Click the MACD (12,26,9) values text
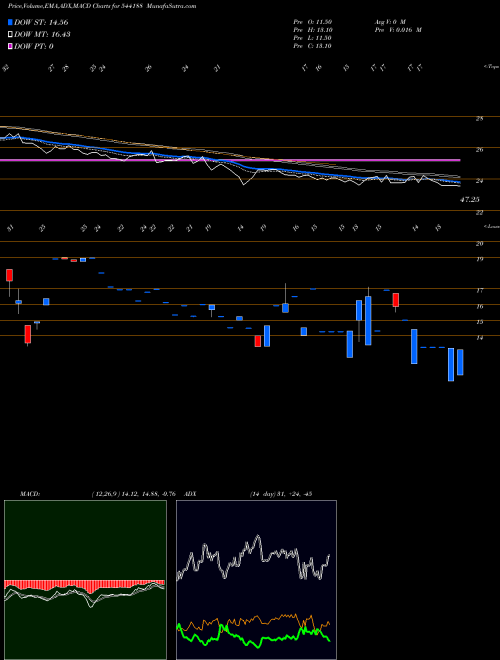The height and width of the screenshot is (660, 500). 133,494
